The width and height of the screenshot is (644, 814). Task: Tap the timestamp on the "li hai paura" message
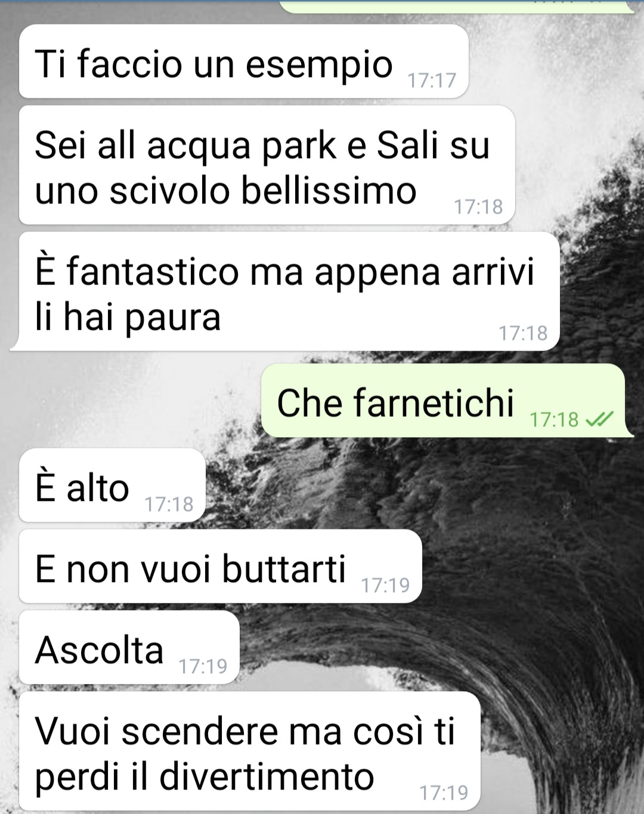click(x=523, y=333)
